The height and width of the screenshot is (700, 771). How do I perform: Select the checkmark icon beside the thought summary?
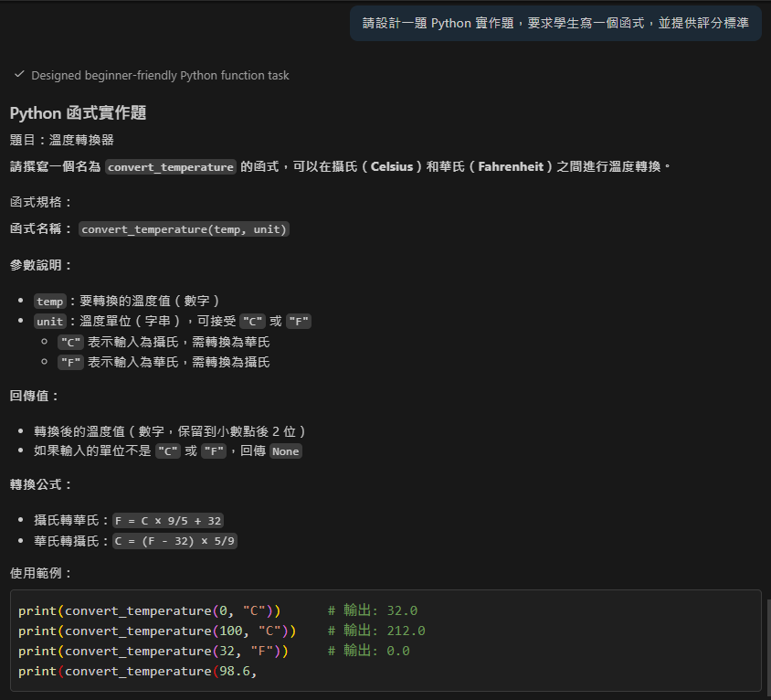tap(19, 76)
